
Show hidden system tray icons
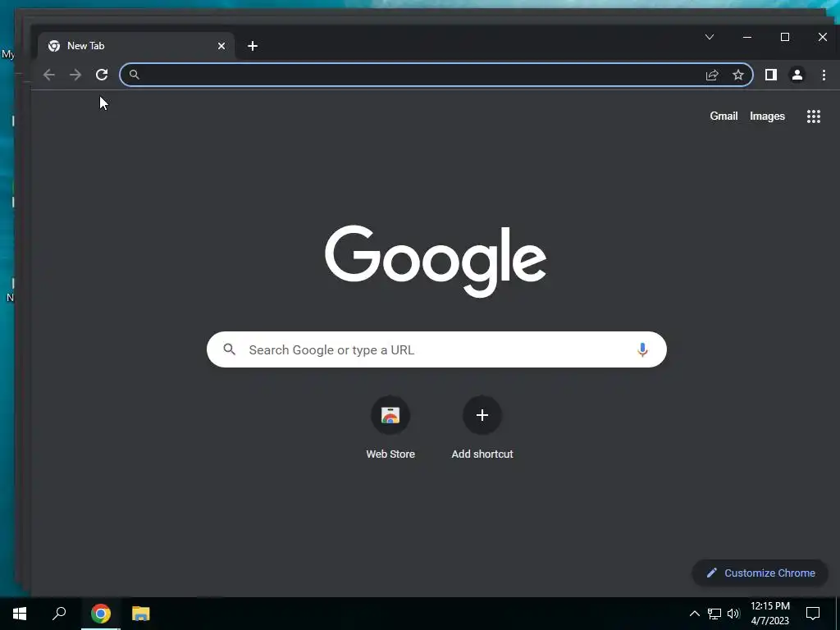click(694, 614)
